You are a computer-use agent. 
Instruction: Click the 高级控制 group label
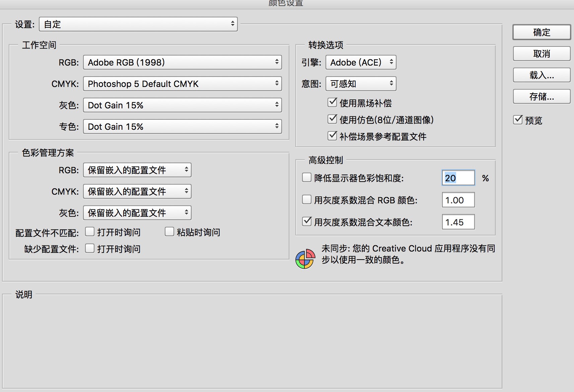[326, 160]
